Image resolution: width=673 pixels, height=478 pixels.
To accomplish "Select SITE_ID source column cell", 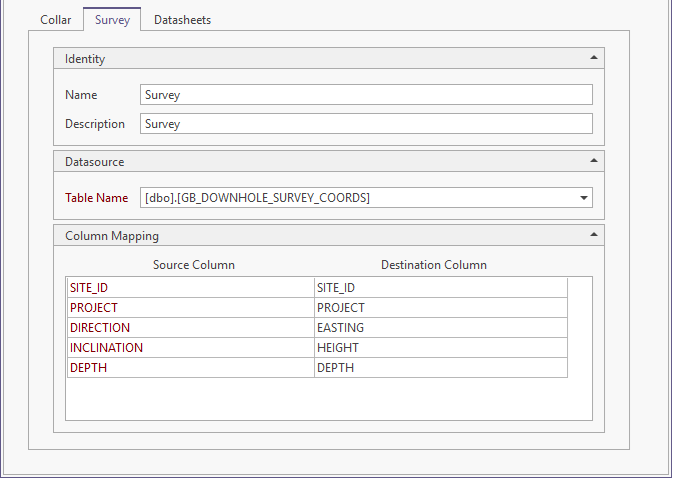I will pos(190,288).
